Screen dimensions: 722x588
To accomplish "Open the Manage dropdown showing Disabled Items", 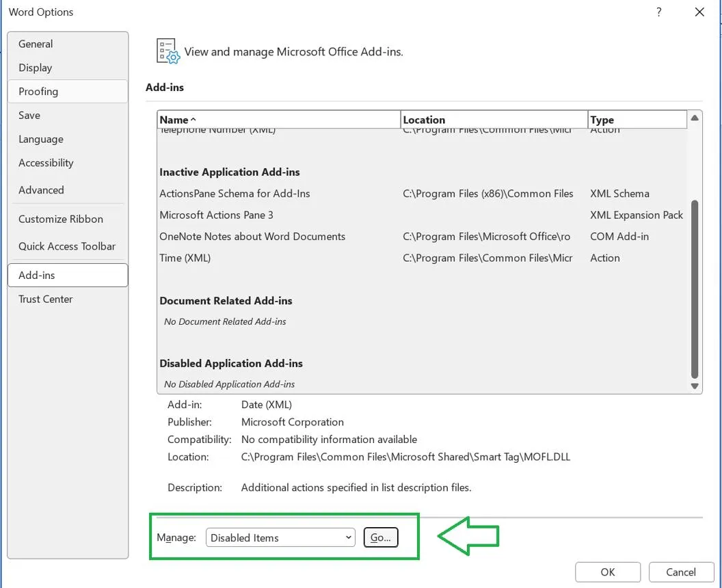I will coord(280,537).
